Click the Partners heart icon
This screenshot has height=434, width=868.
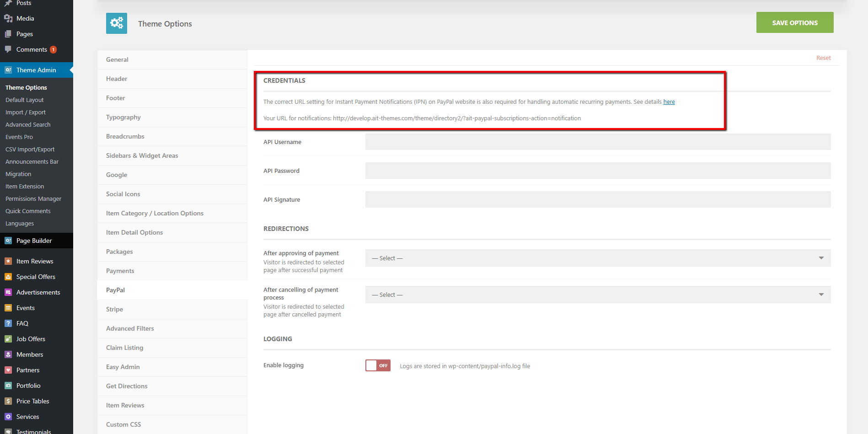click(8, 370)
